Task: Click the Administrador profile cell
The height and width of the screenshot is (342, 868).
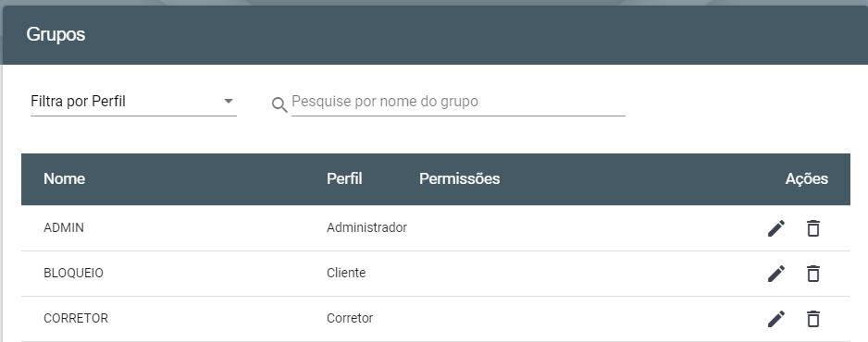Action: pyautogui.click(x=367, y=227)
